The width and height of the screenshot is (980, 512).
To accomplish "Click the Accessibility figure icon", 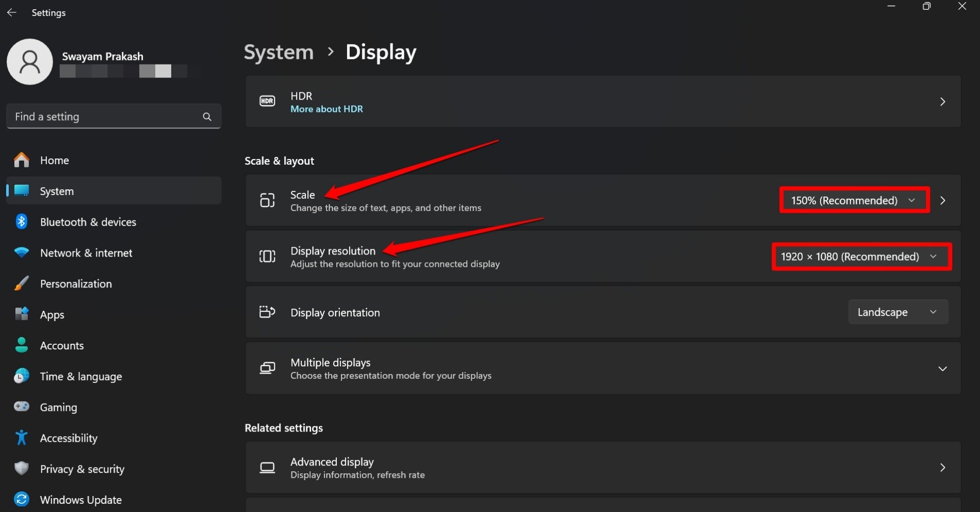I will point(21,438).
